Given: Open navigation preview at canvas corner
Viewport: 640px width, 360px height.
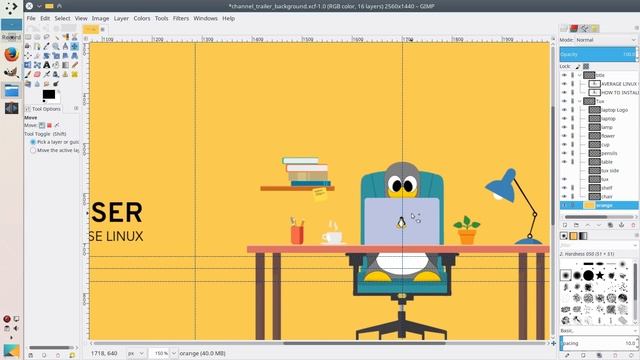Looking at the screenshot, I should point(553,343).
